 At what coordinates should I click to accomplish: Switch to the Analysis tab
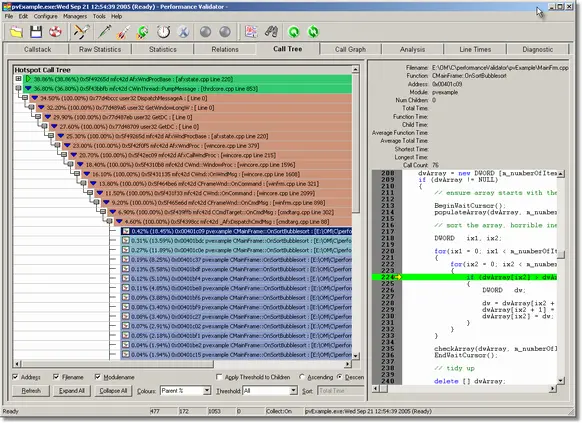(x=412, y=49)
